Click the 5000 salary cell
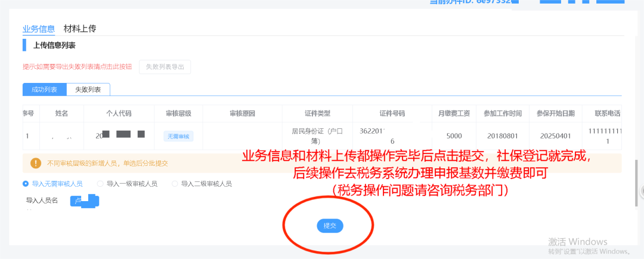This screenshot has width=644, height=259. click(x=454, y=136)
